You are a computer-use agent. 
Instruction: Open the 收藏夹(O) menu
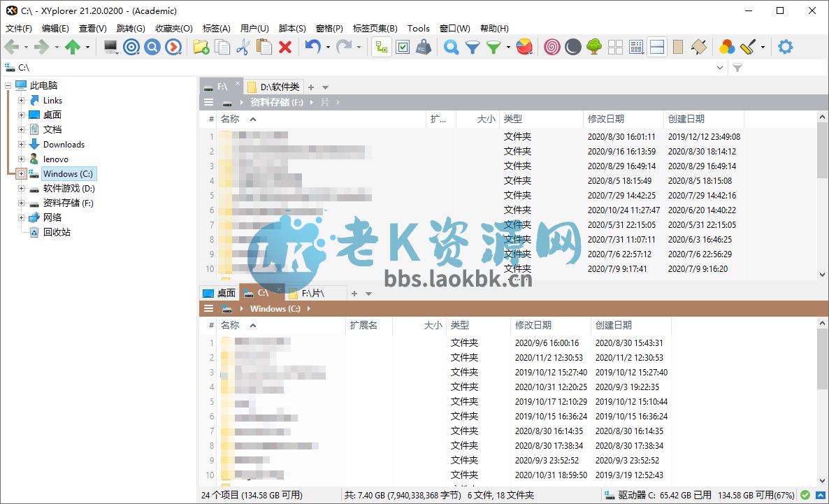point(174,29)
